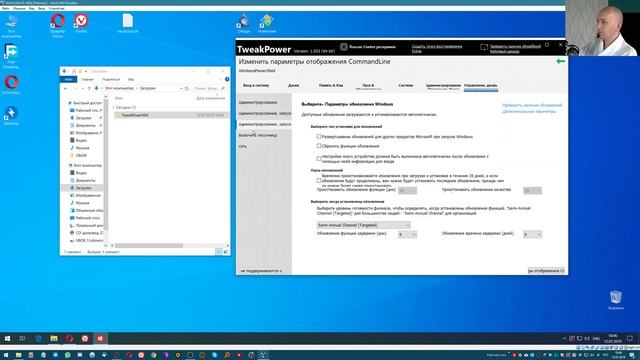Viewport: 640px width, 360px height.
Task: Check Сбросить функции обновления option
Action: pos(319,146)
